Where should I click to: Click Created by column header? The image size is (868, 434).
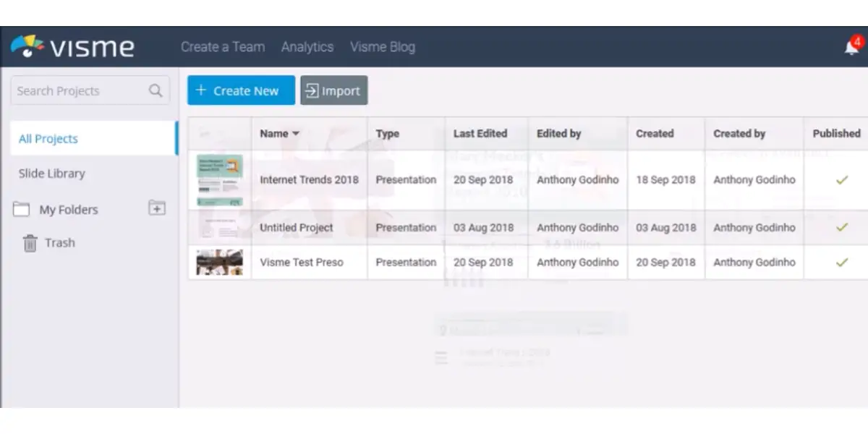click(739, 133)
